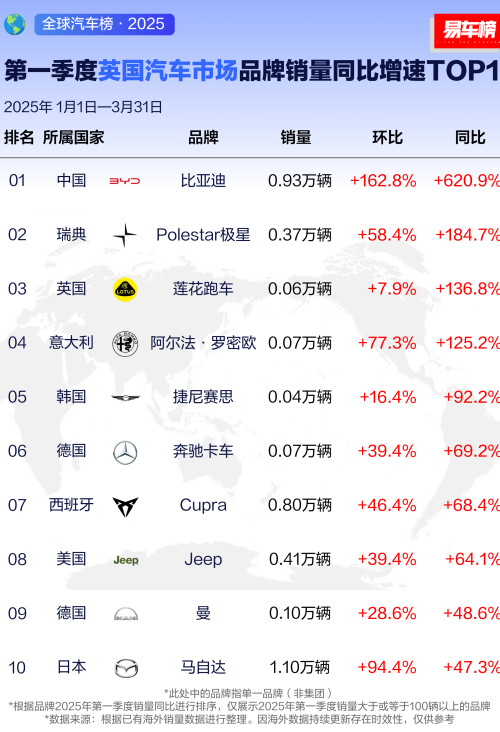The image size is (500, 732).
Task: Select the 1.10万辆 sales figure
Action: [299, 668]
